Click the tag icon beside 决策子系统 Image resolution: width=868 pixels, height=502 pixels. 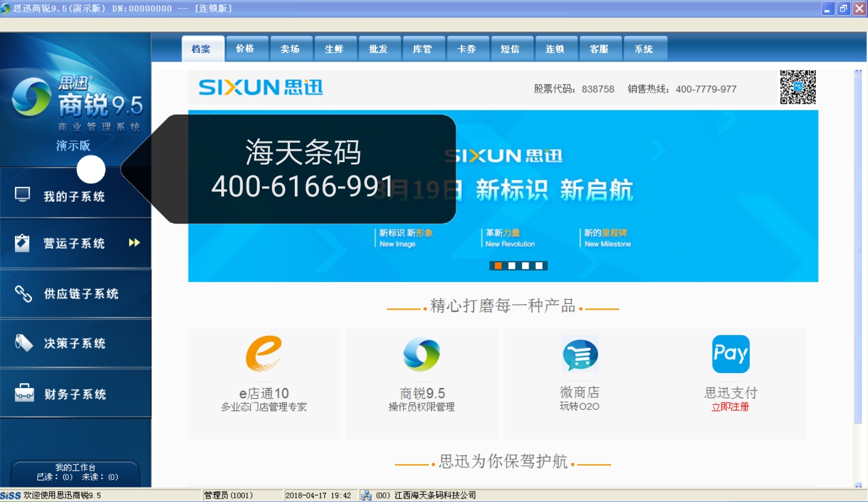23,343
